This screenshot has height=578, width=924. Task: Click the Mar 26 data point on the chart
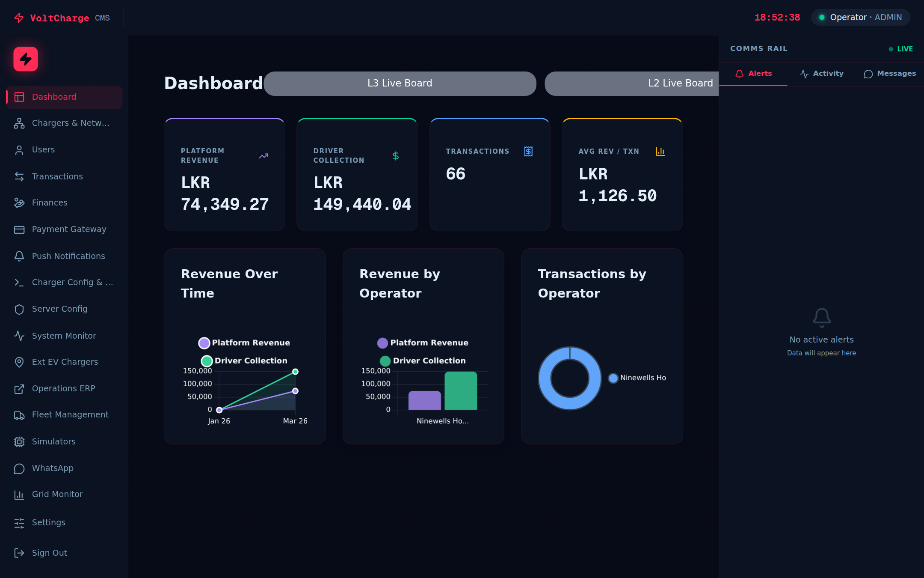point(295,372)
